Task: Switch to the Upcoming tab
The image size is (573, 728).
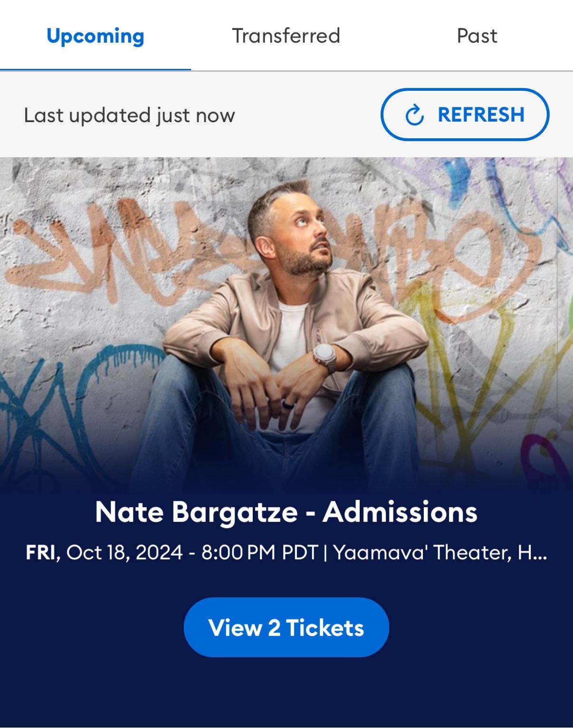Action: tap(95, 36)
